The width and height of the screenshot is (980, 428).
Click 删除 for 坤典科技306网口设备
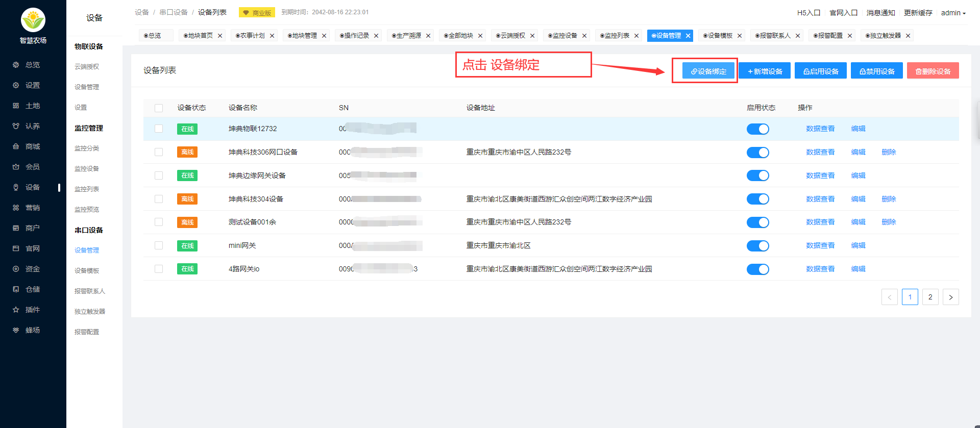click(889, 152)
